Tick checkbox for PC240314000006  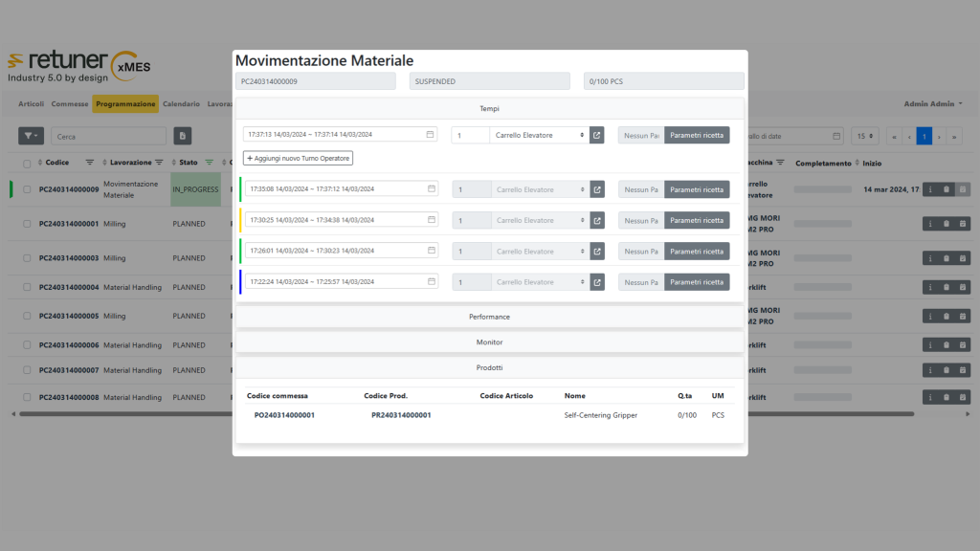click(x=27, y=344)
